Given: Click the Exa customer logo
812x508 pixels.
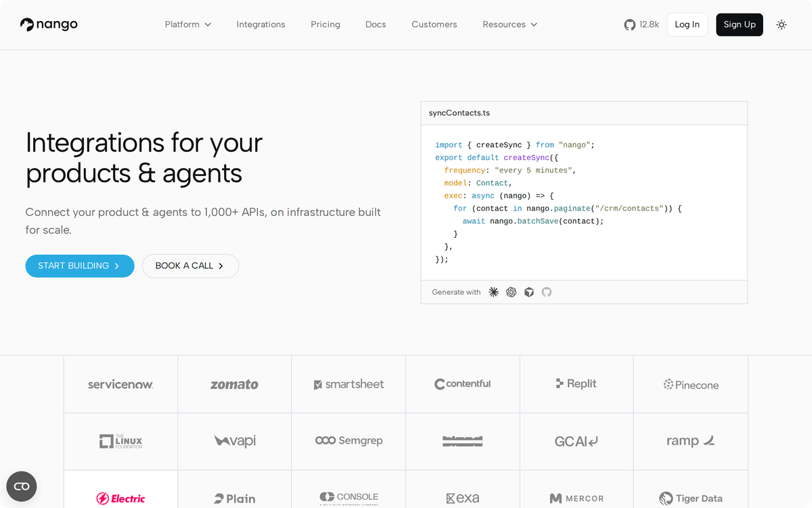Looking at the screenshot, I should (463, 499).
